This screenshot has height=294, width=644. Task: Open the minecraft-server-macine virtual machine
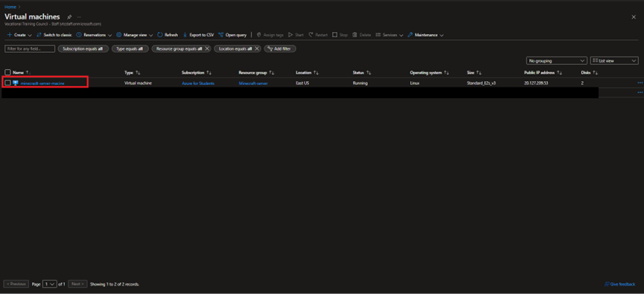(42, 83)
